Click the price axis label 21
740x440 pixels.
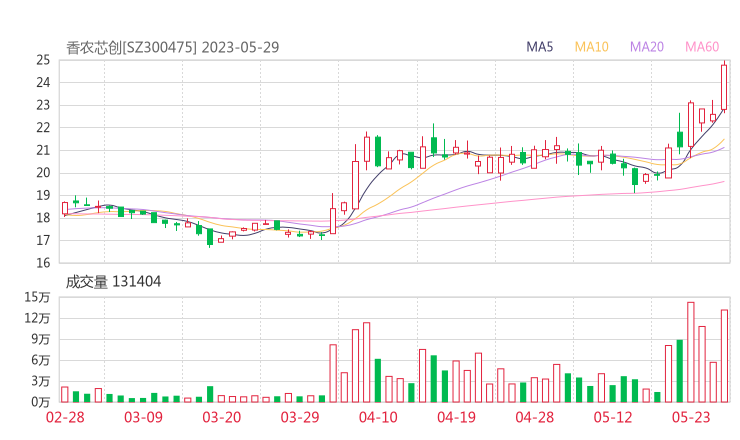click(x=43, y=151)
